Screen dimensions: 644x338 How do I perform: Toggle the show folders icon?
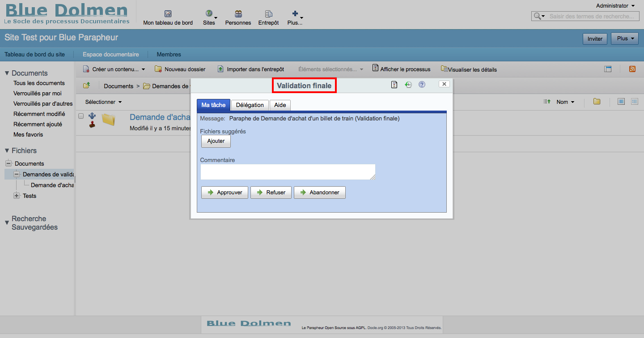point(597,102)
